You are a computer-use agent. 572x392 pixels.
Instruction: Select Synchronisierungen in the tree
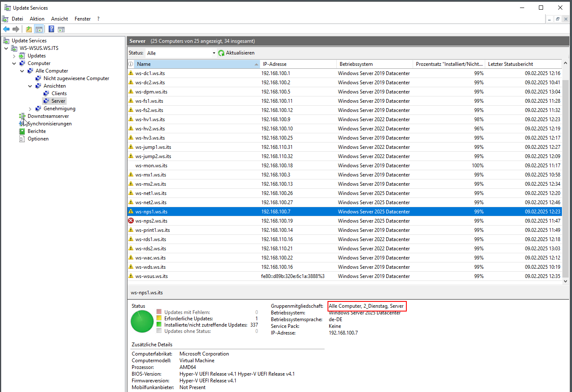click(x=49, y=124)
